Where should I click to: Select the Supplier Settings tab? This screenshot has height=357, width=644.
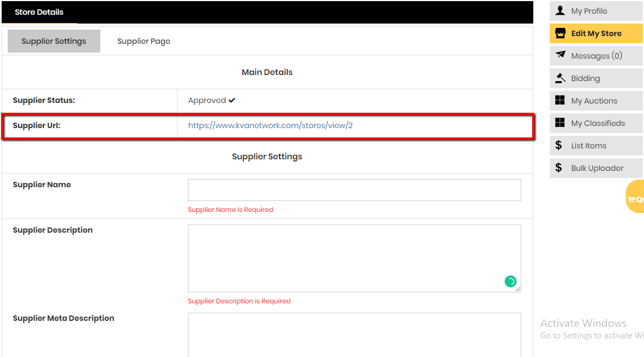tap(54, 41)
